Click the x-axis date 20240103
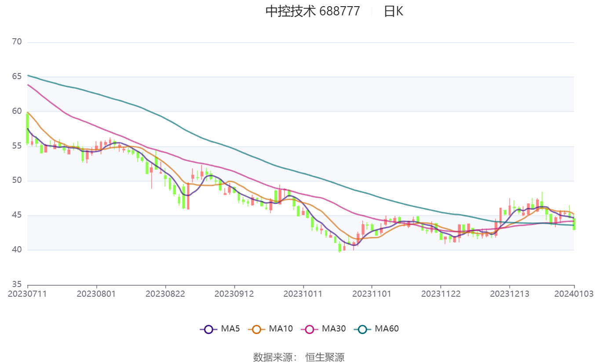Image resolution: width=598 pixels, height=364 pixels. click(x=574, y=294)
